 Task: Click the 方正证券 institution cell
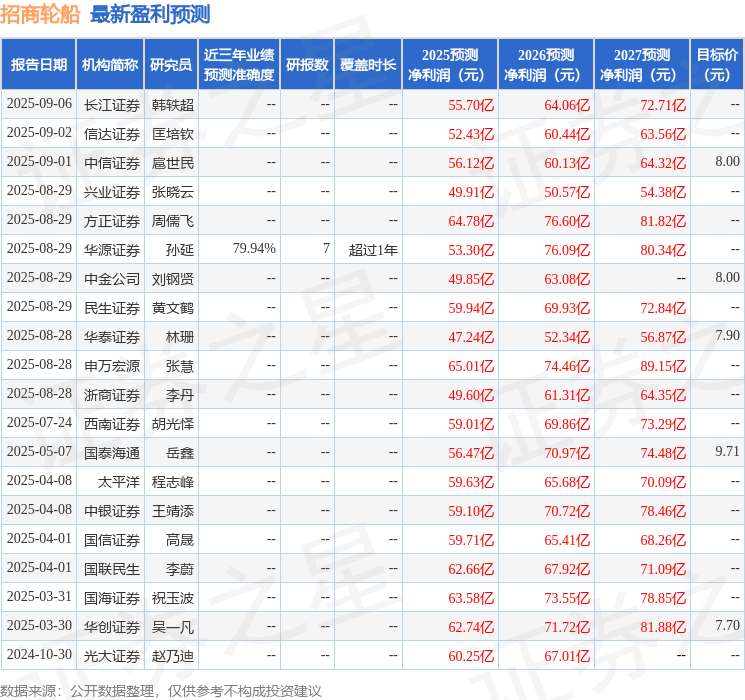tap(112, 221)
